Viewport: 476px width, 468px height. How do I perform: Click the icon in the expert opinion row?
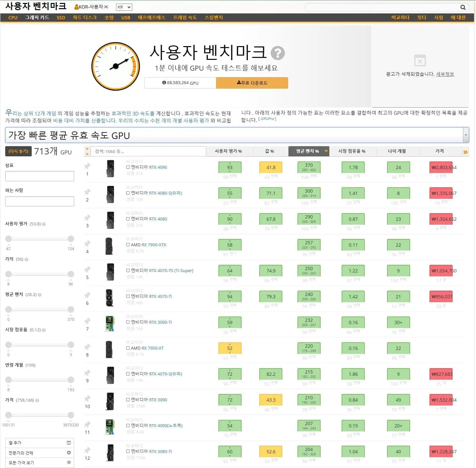coord(69,453)
